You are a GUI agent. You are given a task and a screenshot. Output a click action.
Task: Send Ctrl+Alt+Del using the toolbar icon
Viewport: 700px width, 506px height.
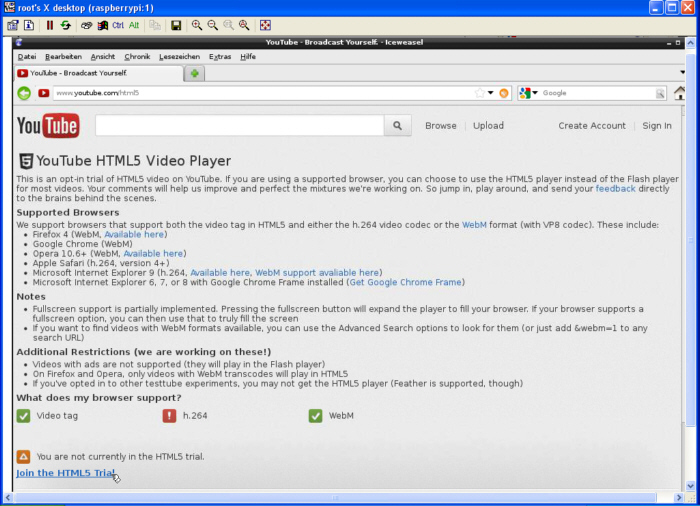coord(87,25)
